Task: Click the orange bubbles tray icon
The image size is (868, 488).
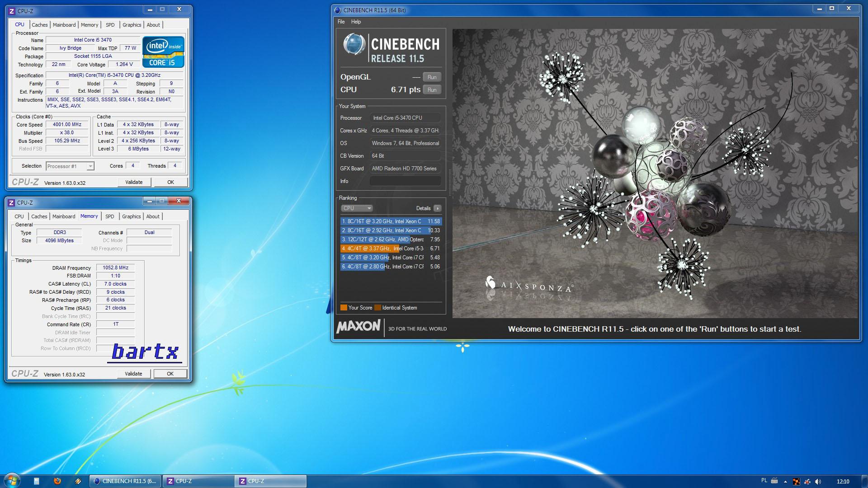Action: (796, 482)
